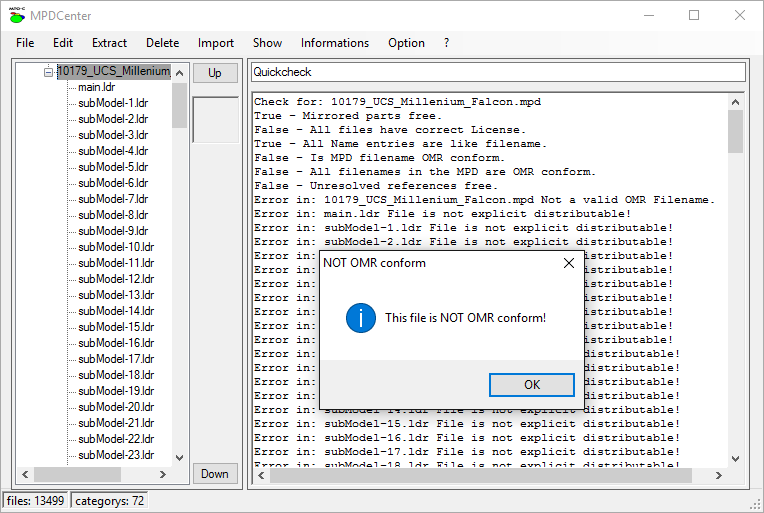Open the Import menu
Image resolution: width=764 pixels, height=513 pixels.
coord(215,43)
